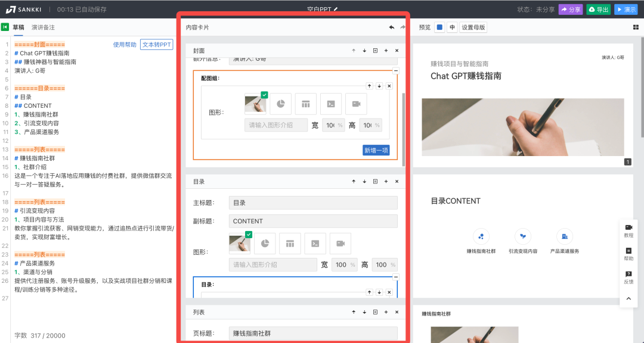Open the 帮助 help panel
644x343 pixels.
(628, 254)
